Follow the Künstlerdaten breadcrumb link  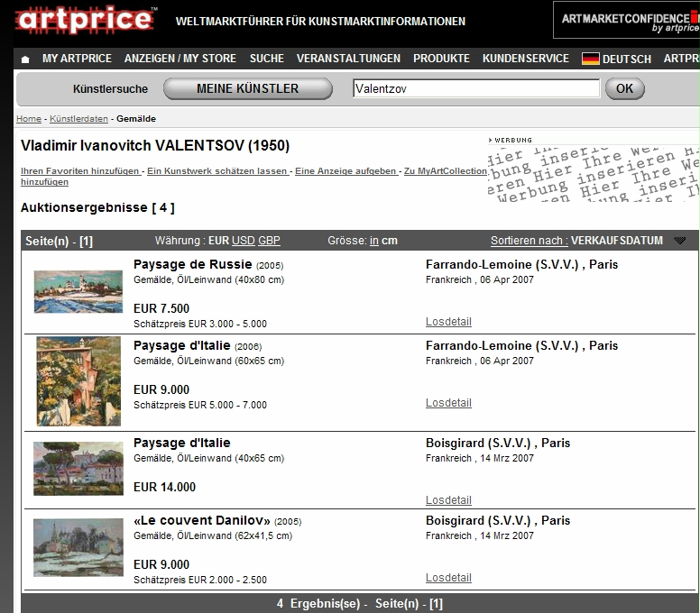(x=78, y=119)
